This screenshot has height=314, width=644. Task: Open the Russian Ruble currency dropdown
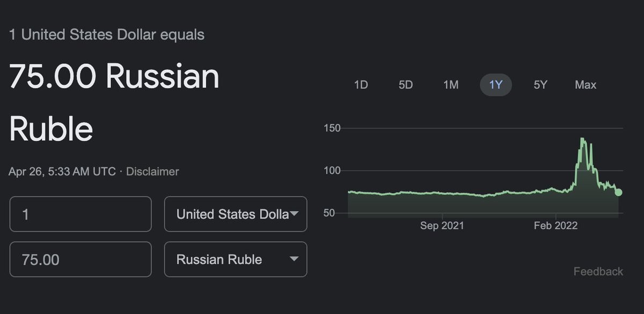pyautogui.click(x=236, y=260)
